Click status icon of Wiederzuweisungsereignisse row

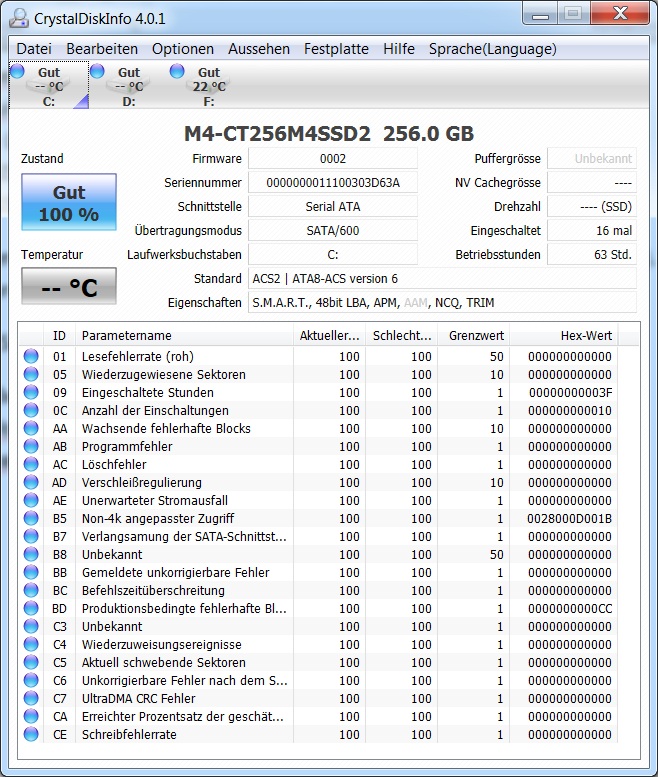pyautogui.click(x=31, y=644)
